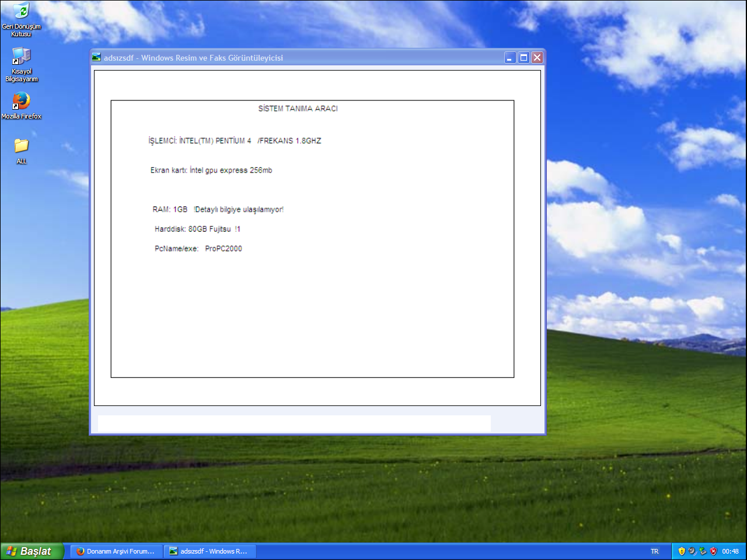The image size is (747, 560).
Task: Select the ALL folder on the desktop
Action: pyautogui.click(x=22, y=151)
